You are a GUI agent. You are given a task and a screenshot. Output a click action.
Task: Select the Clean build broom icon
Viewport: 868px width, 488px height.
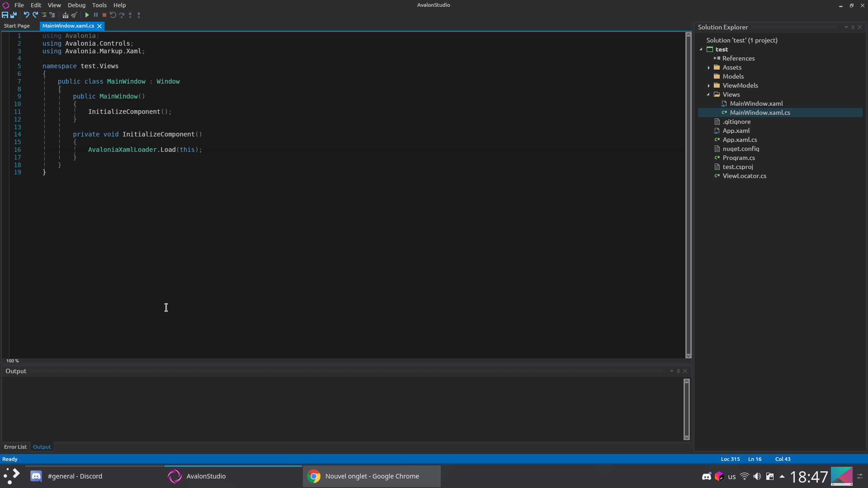(74, 15)
